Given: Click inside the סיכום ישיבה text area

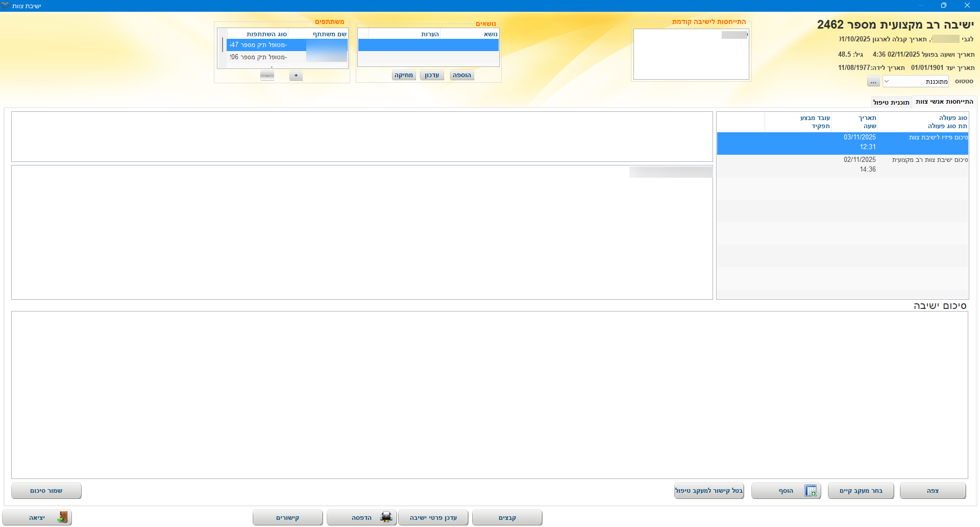Looking at the screenshot, I should click(489, 394).
